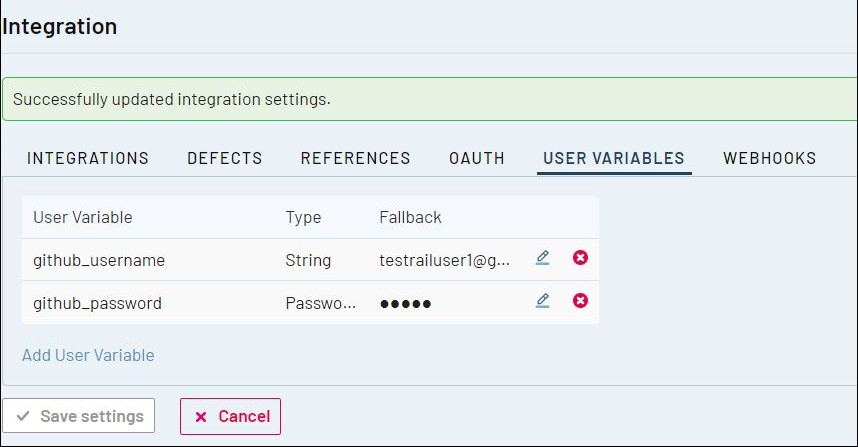Image resolution: width=858 pixels, height=447 pixels.
Task: Click the testrailuser1 fallback value
Action: [x=445, y=260]
